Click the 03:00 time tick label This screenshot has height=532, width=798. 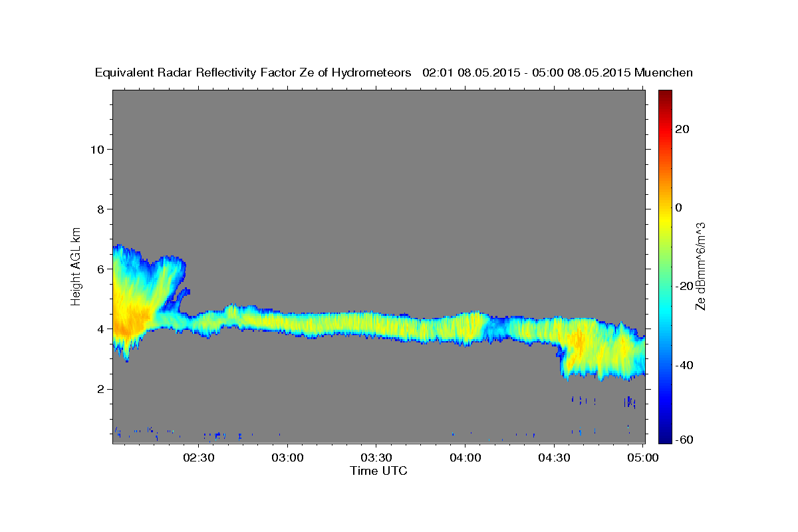pyautogui.click(x=288, y=458)
